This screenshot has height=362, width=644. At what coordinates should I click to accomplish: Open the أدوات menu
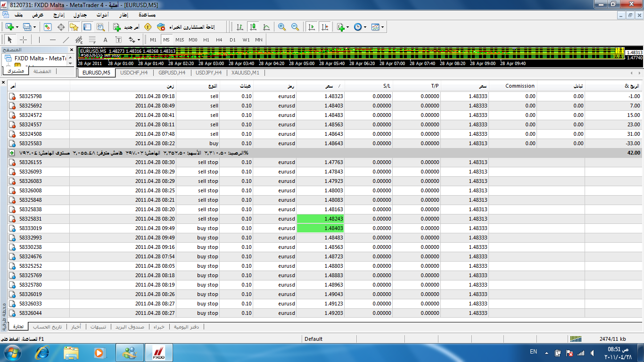pos(102,15)
